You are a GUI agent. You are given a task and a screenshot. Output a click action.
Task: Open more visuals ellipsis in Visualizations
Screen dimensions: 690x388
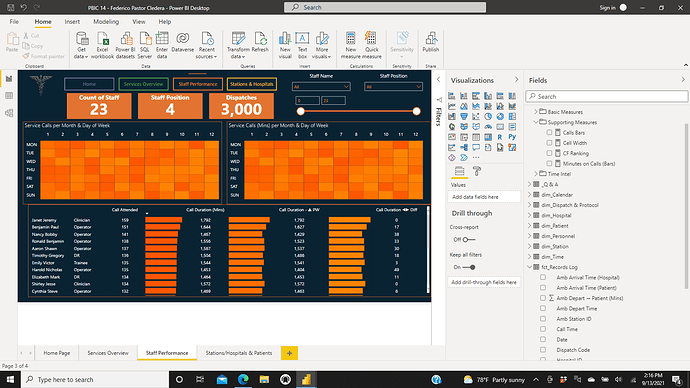pos(476,157)
